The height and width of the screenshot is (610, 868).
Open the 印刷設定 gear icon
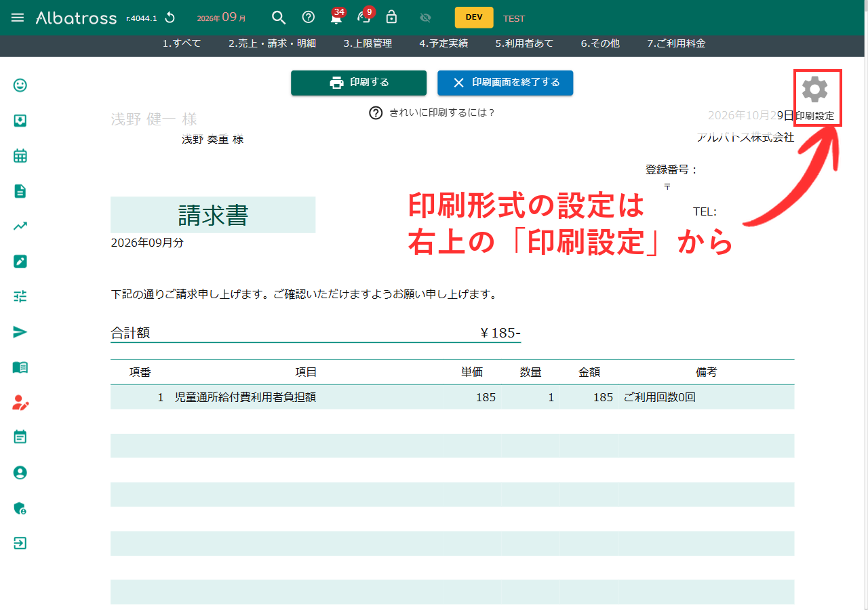point(814,90)
